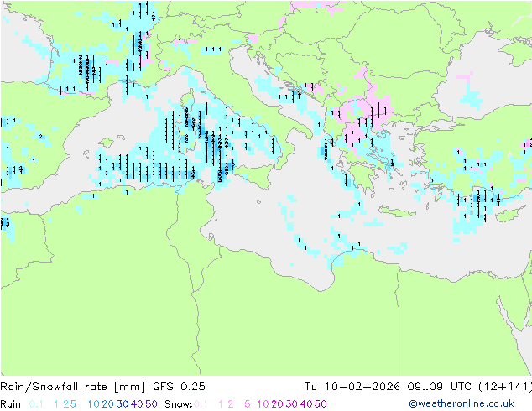Select the snow legend value 5
This screenshot has height=411, width=532.
[248, 404]
